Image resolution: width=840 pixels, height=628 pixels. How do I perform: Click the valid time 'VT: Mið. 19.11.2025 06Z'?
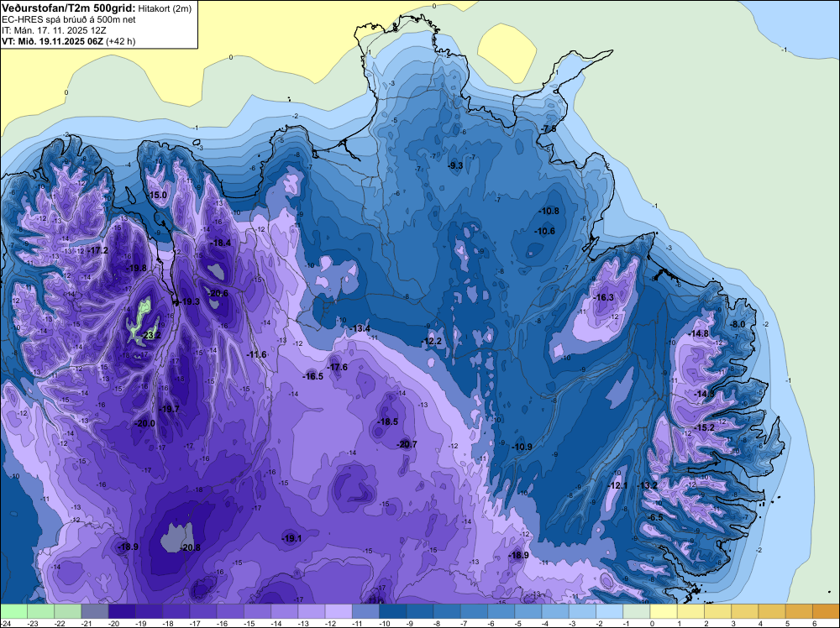click(x=53, y=40)
